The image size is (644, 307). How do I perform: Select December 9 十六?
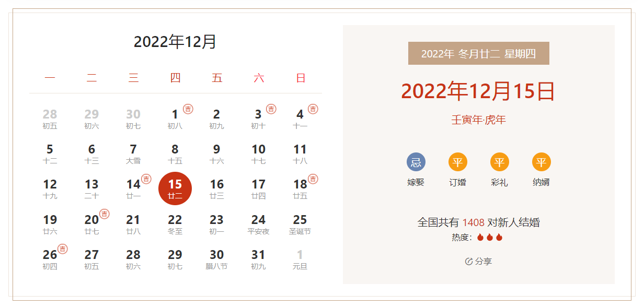point(217,154)
